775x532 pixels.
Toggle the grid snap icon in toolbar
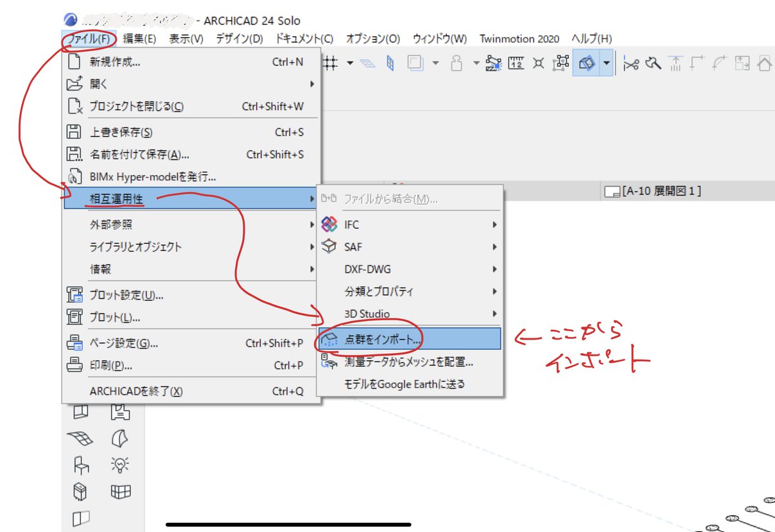pyautogui.click(x=331, y=63)
